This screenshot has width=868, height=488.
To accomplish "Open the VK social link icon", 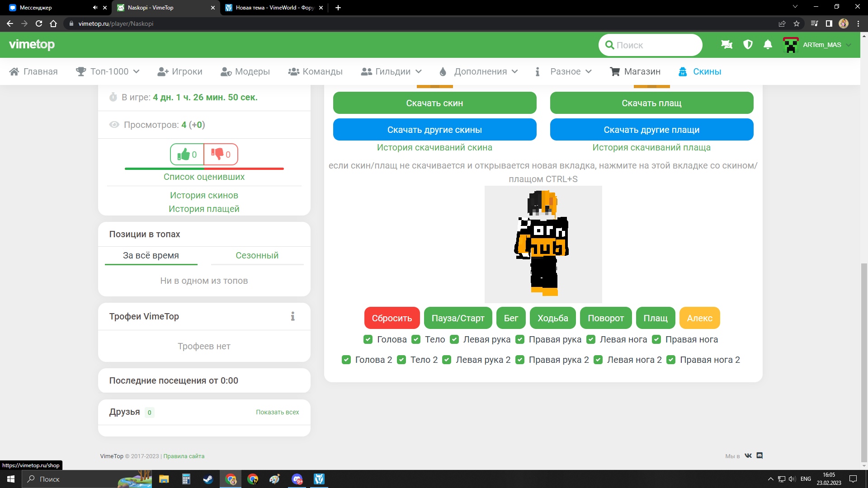I will click(x=748, y=455).
